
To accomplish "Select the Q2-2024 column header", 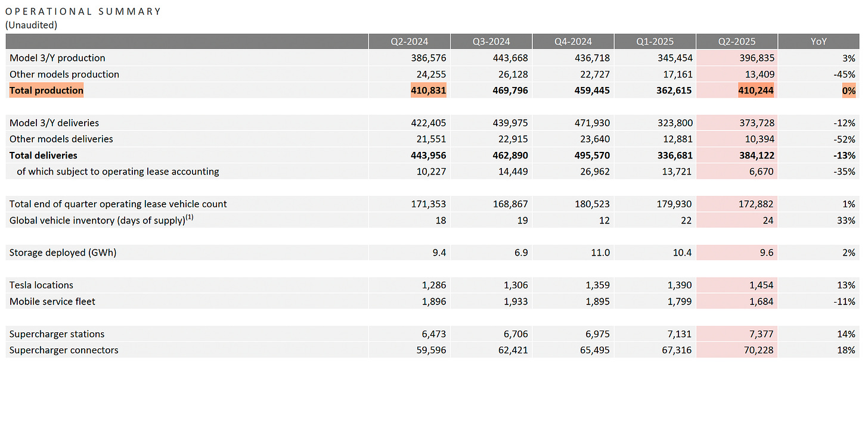I will [x=409, y=42].
